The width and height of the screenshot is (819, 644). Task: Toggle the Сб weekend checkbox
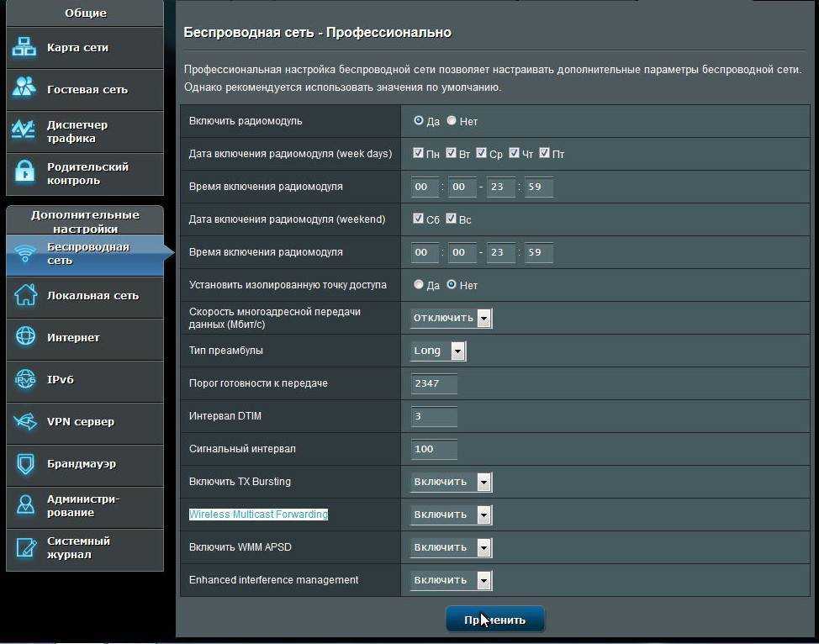418,219
